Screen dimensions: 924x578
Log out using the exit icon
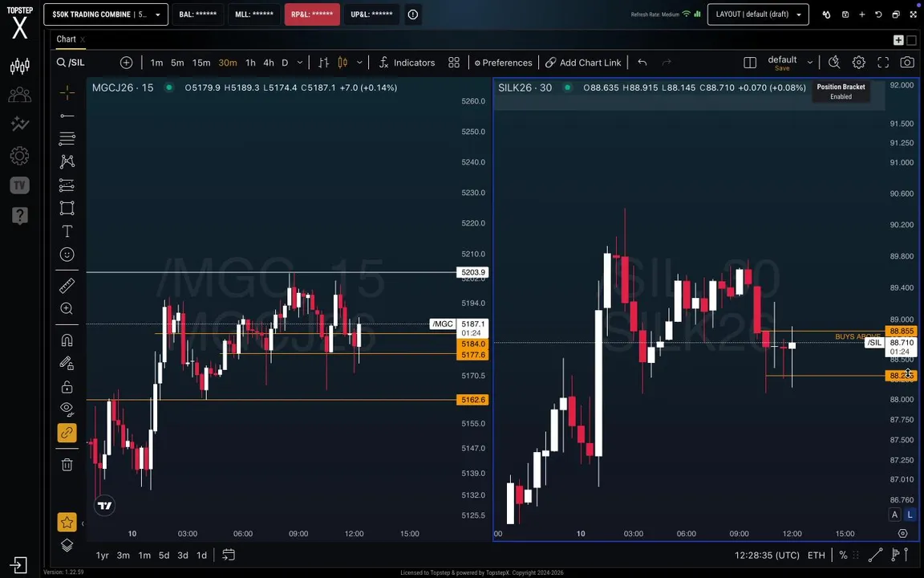(18, 565)
